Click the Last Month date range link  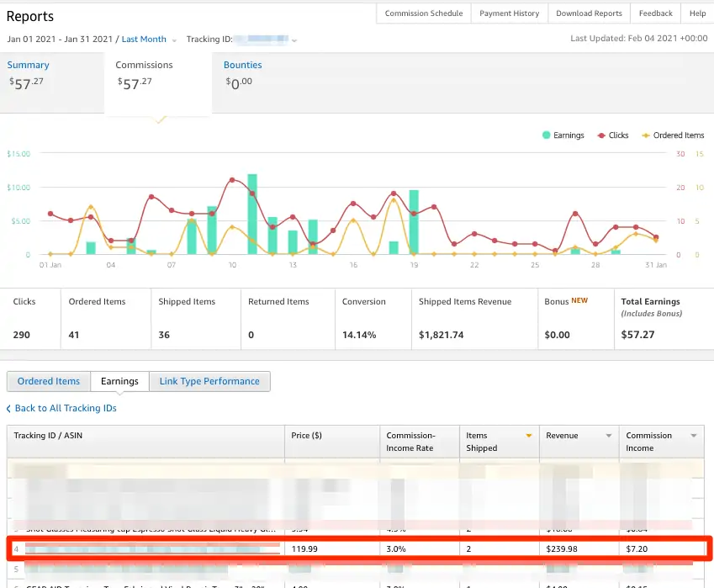tap(144, 40)
